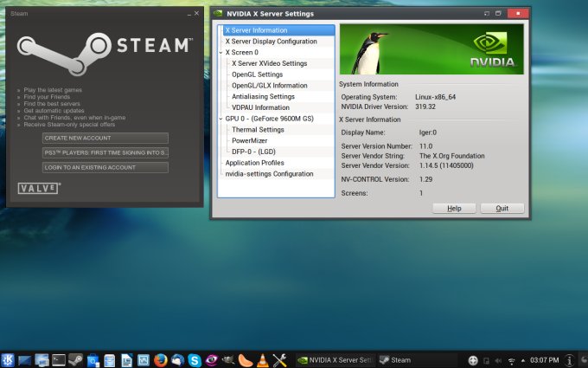The image size is (588, 368).
Task: Launch Skype from the taskbar
Action: click(195, 360)
